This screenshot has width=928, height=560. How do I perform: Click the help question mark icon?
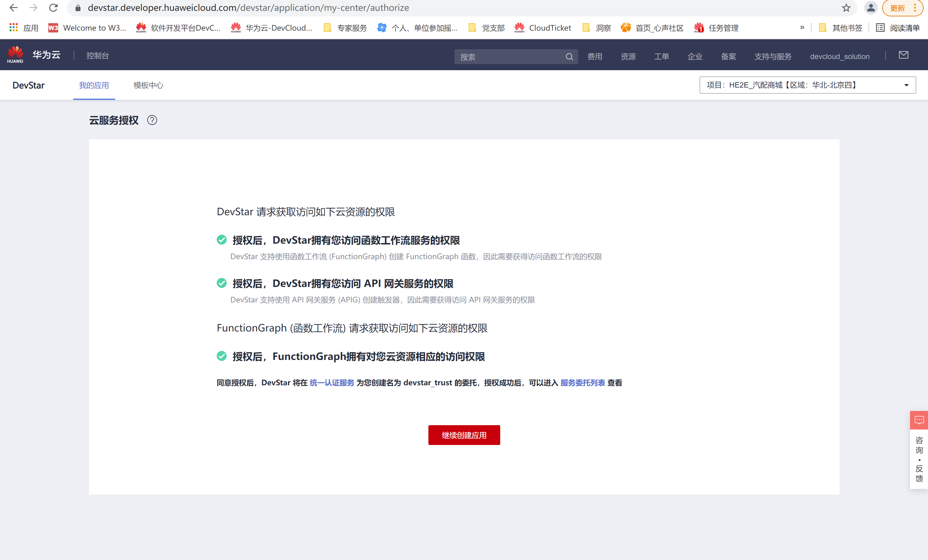tap(152, 120)
